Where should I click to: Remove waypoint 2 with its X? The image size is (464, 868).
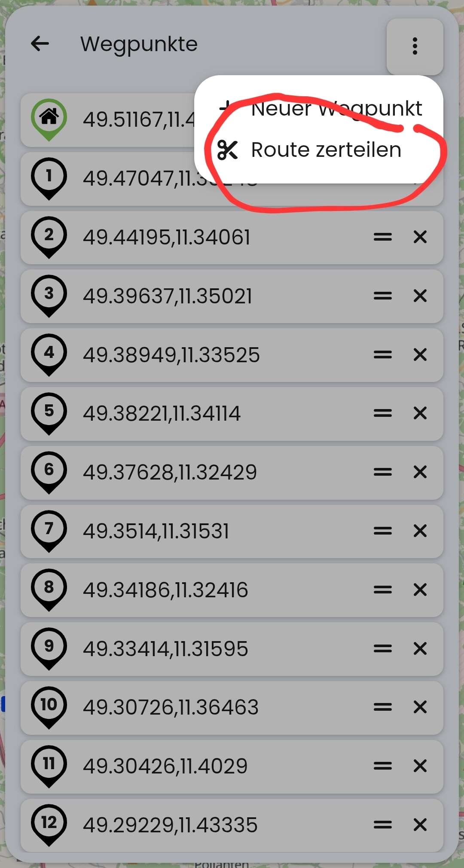coord(420,237)
